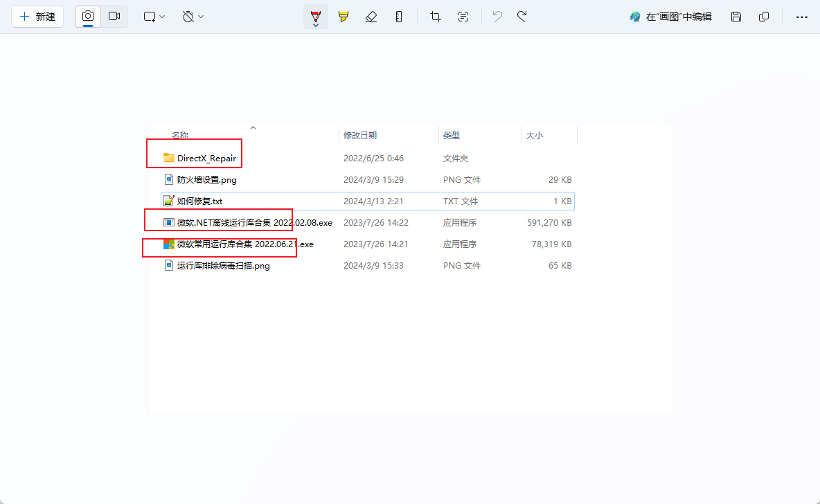Click the date 2023/7/26 14:22
Viewport: 820px width, 504px height.
[x=375, y=222]
